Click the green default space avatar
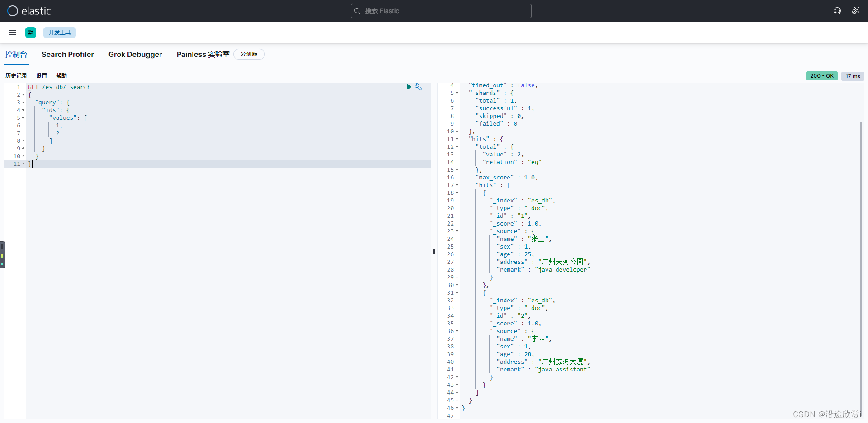Viewport: 868px width, 423px height. click(31, 33)
